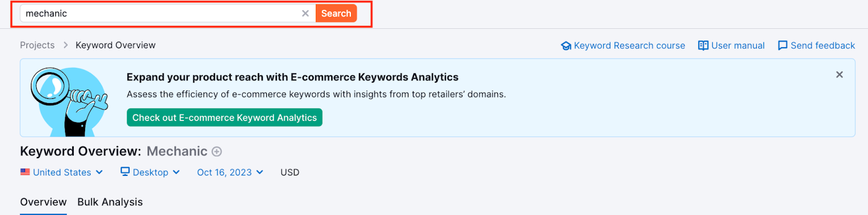The width and height of the screenshot is (868, 215).
Task: Click the Send feedback speech bubble icon
Action: coord(783,46)
